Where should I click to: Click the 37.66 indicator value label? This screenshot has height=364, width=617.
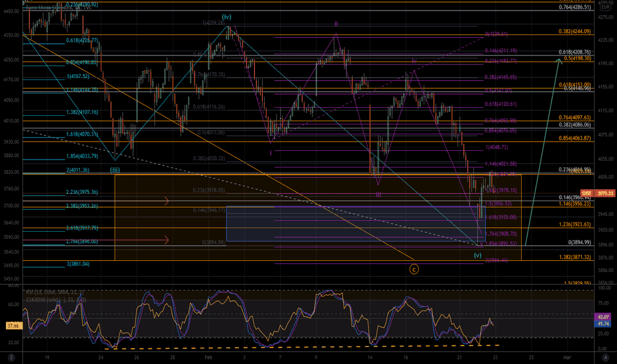[13, 326]
